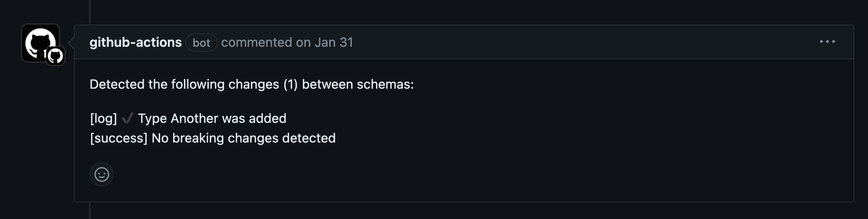
Task: Click the timeline line above the comment
Action: 90,12
